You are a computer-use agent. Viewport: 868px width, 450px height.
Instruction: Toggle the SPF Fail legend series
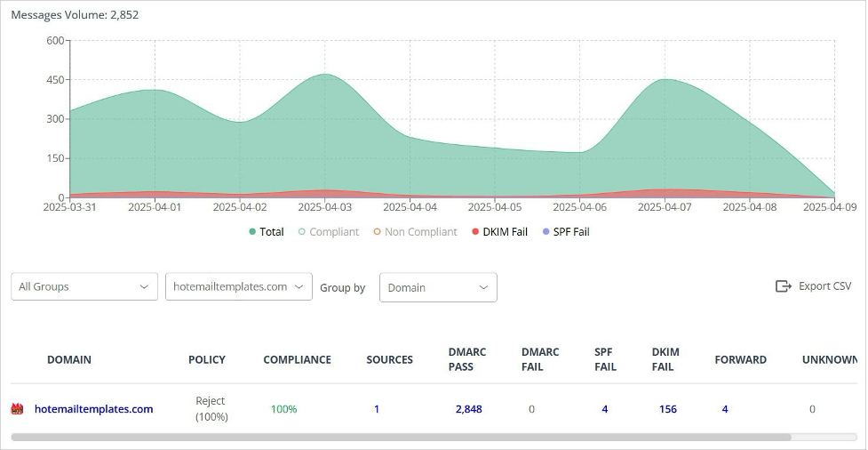click(x=565, y=232)
